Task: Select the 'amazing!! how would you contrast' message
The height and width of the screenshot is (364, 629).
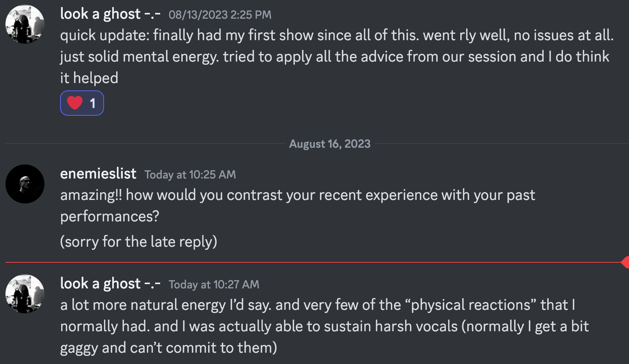Action: tap(298, 205)
